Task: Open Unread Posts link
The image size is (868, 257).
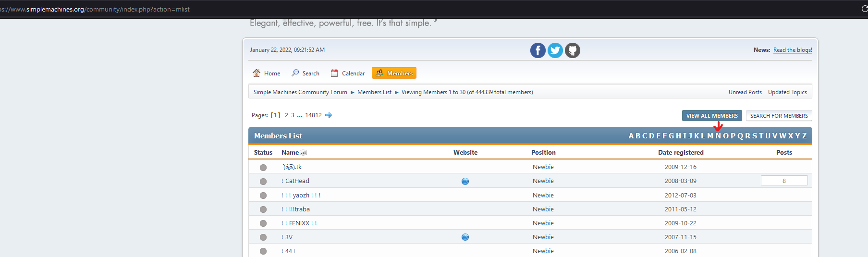Action: click(x=745, y=92)
